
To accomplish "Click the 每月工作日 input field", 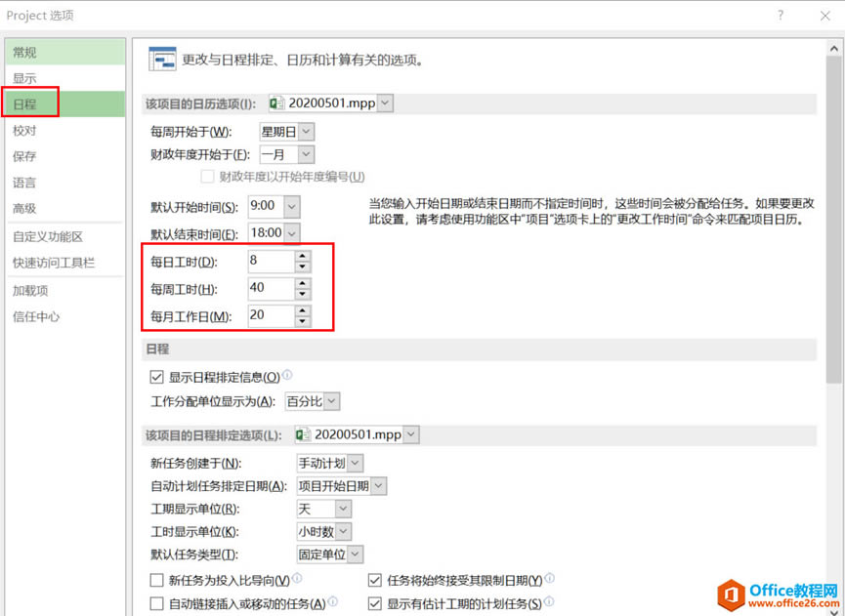I will click(x=271, y=316).
